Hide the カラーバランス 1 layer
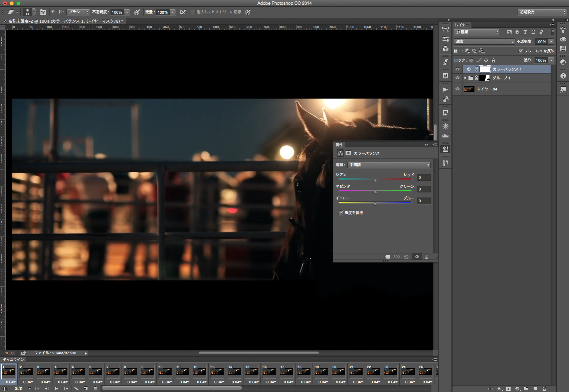 click(457, 69)
